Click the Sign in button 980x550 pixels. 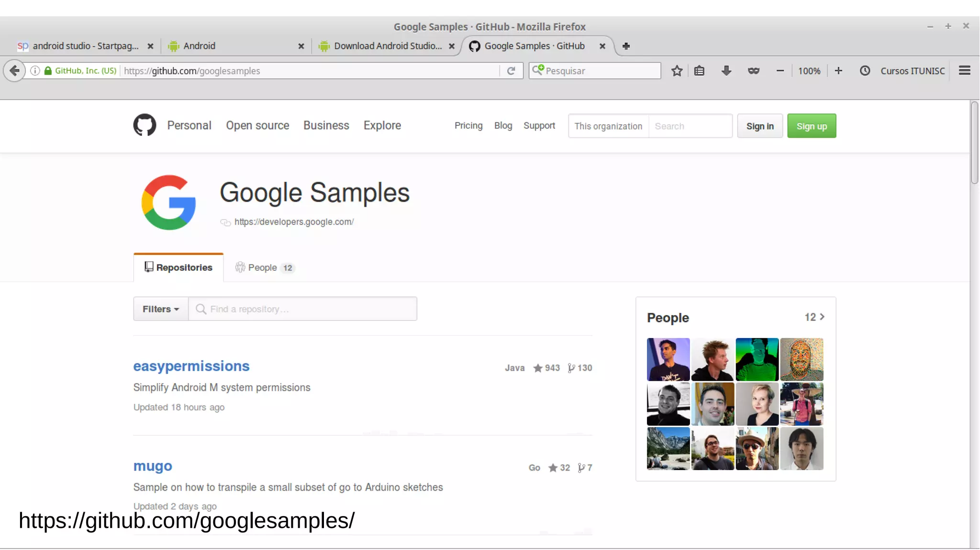[x=760, y=126]
